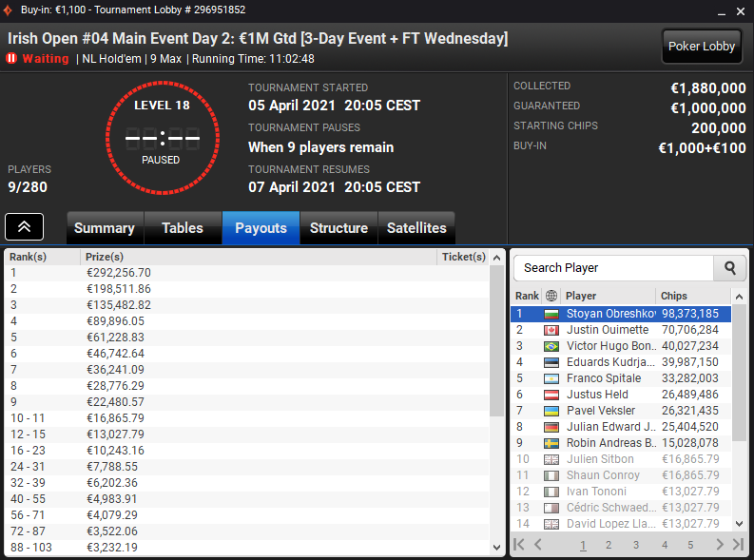Click player list scroll up arrow
754x560 pixels.
[x=739, y=297]
